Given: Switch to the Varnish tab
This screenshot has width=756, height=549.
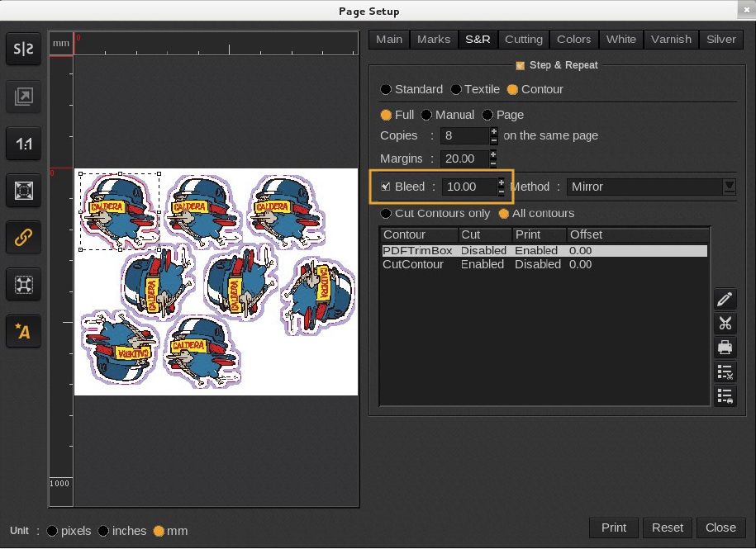Looking at the screenshot, I should click(671, 40).
